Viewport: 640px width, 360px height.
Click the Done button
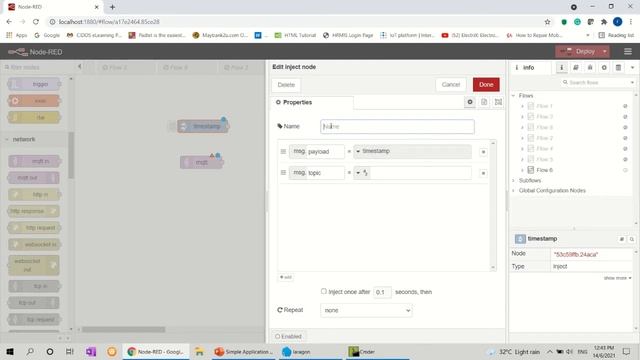click(486, 84)
